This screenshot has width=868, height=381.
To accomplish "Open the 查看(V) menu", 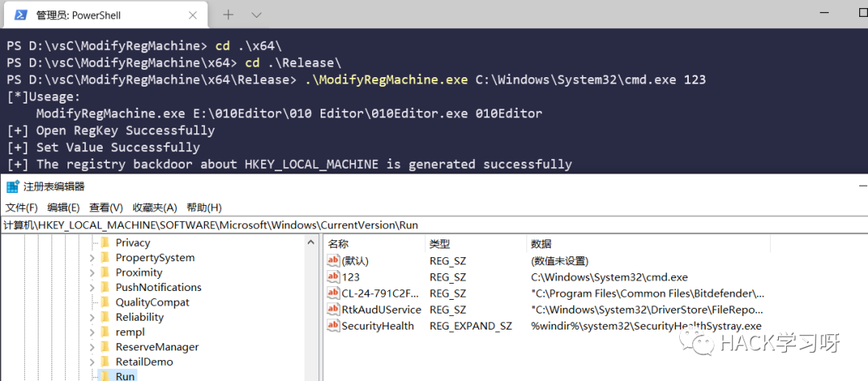I will (x=106, y=207).
